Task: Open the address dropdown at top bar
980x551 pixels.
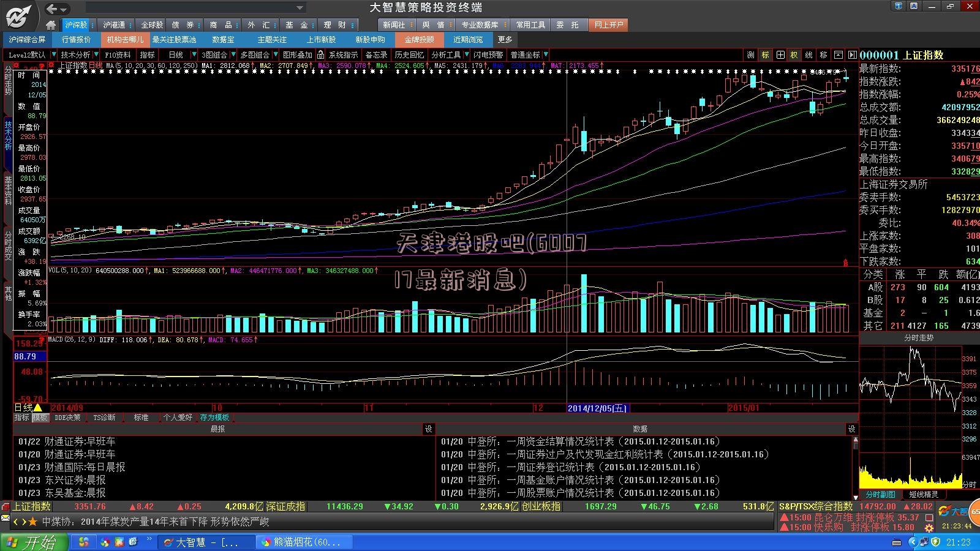Action: [300, 8]
